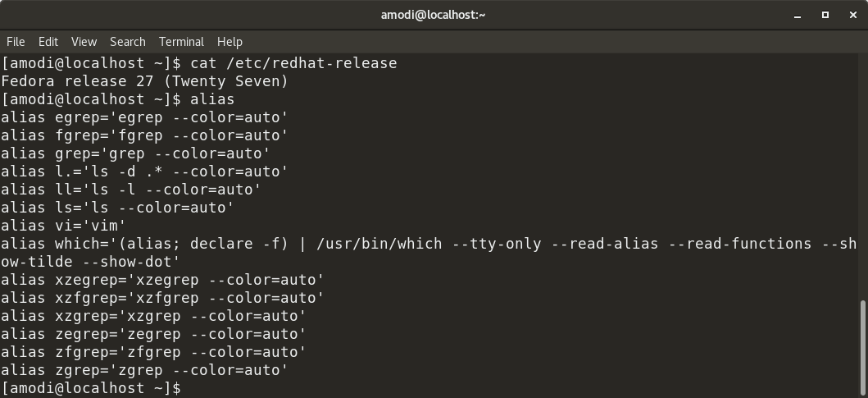The height and width of the screenshot is (398, 868).
Task: Open the Search menu
Action: [127, 41]
